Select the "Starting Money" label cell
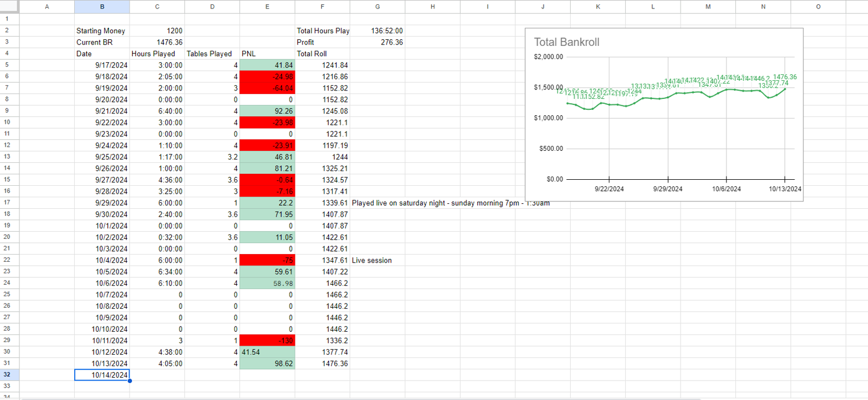Screen dimensions: 868x400 [x=101, y=31]
